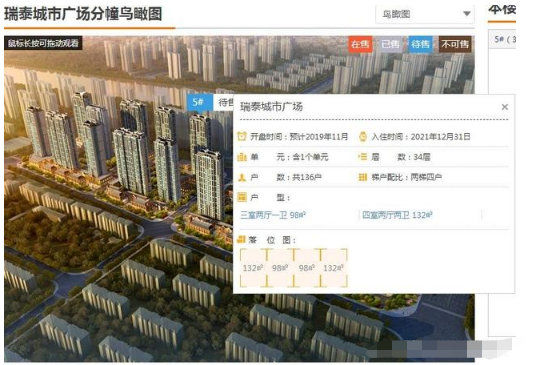Click the text 含1个单元
This screenshot has height=365, width=536.
(310, 157)
